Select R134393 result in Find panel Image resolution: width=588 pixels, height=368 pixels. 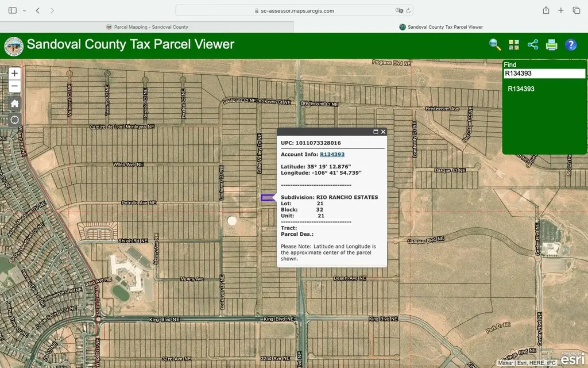(x=521, y=89)
